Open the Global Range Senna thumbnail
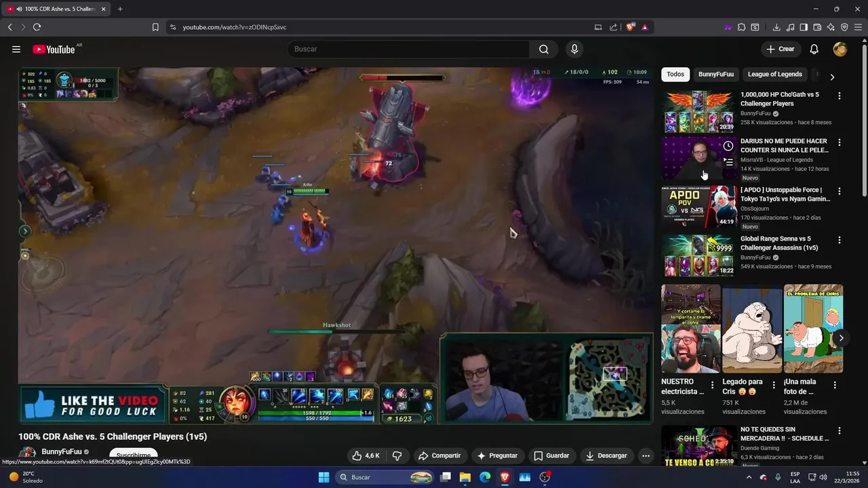 tap(698, 256)
